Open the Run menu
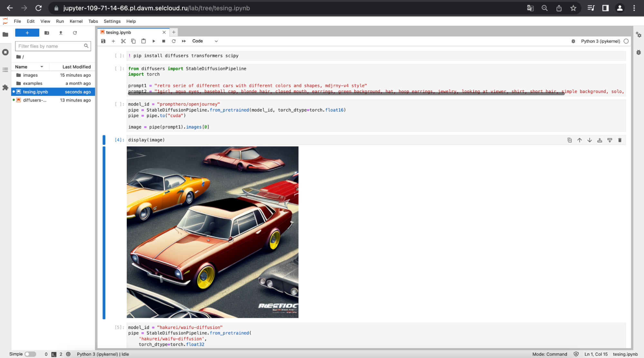644x358 pixels. click(x=60, y=21)
